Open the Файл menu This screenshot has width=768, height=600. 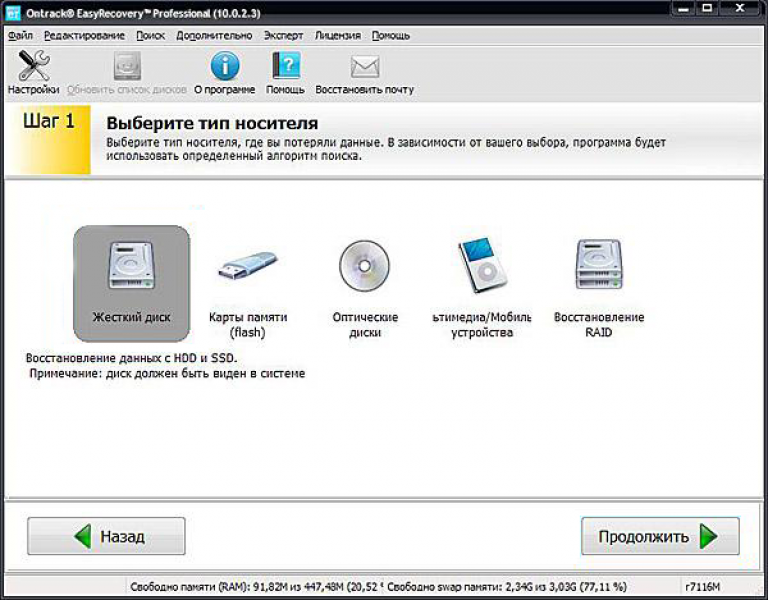21,36
